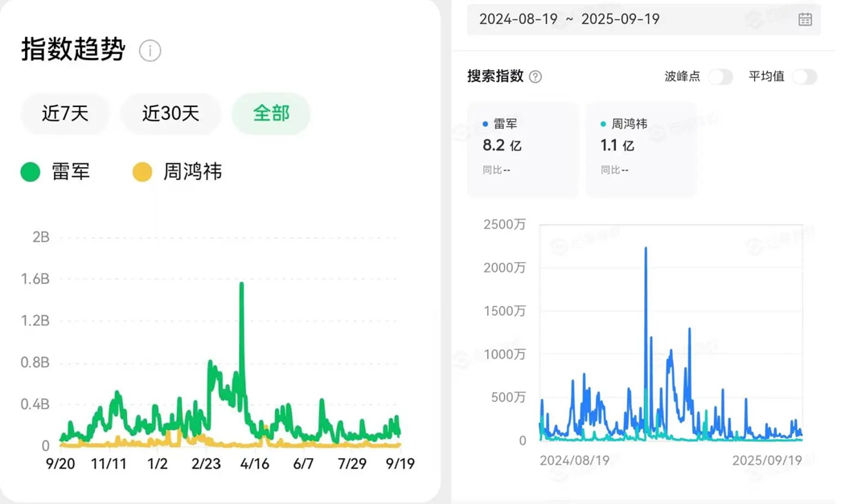Turn on the 平均值 toggle
The image size is (841, 504).
pyautogui.click(x=804, y=76)
